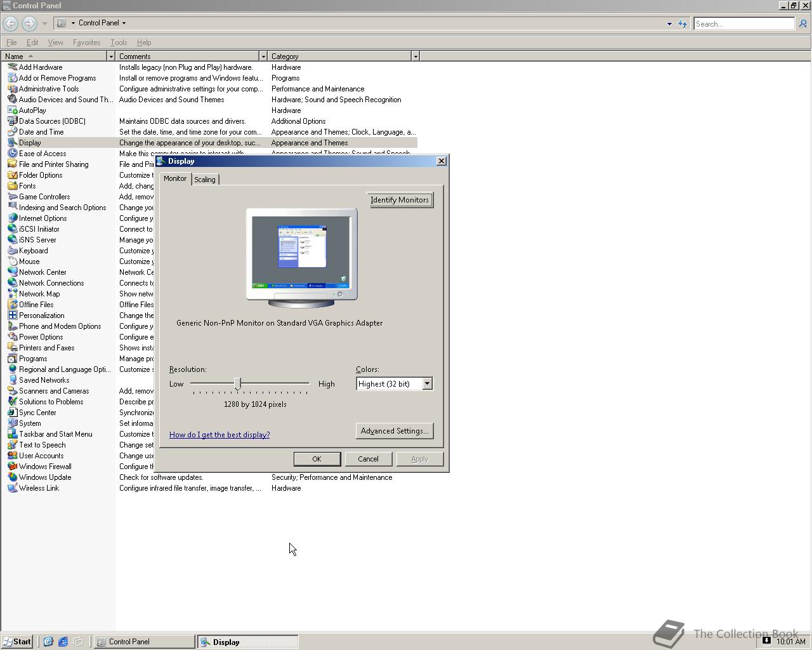This screenshot has height=650, width=812.
Task: Select the Folder Options icon
Action: pyautogui.click(x=12, y=175)
